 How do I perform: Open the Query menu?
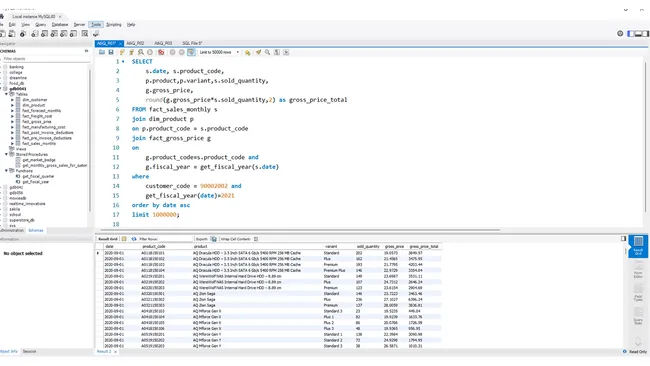41,24
